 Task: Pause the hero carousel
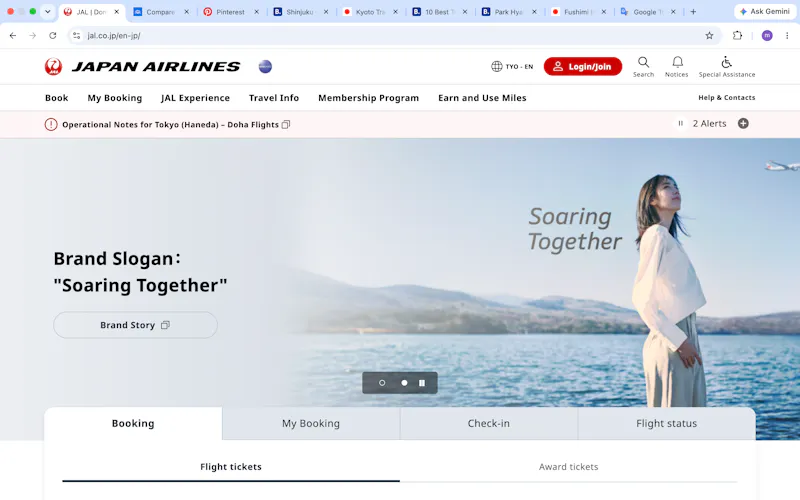click(x=422, y=383)
